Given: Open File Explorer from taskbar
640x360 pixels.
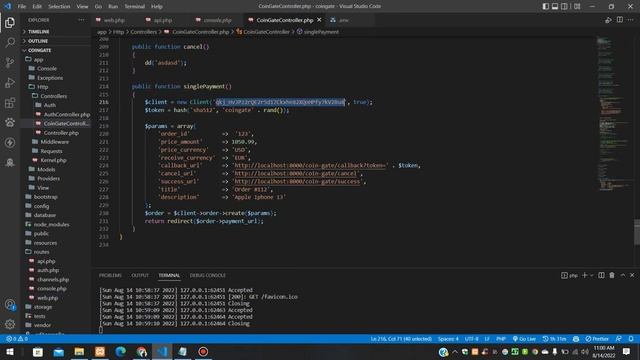Looking at the screenshot, I should point(79,351).
